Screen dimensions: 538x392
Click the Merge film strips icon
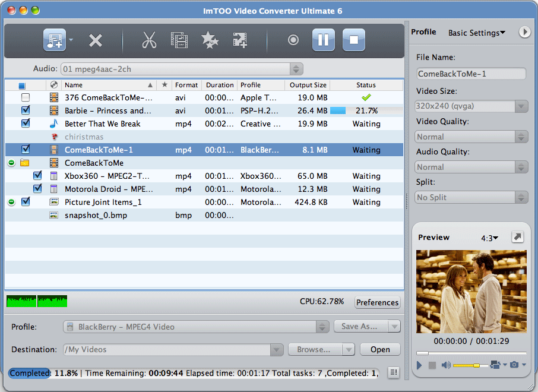(x=179, y=40)
